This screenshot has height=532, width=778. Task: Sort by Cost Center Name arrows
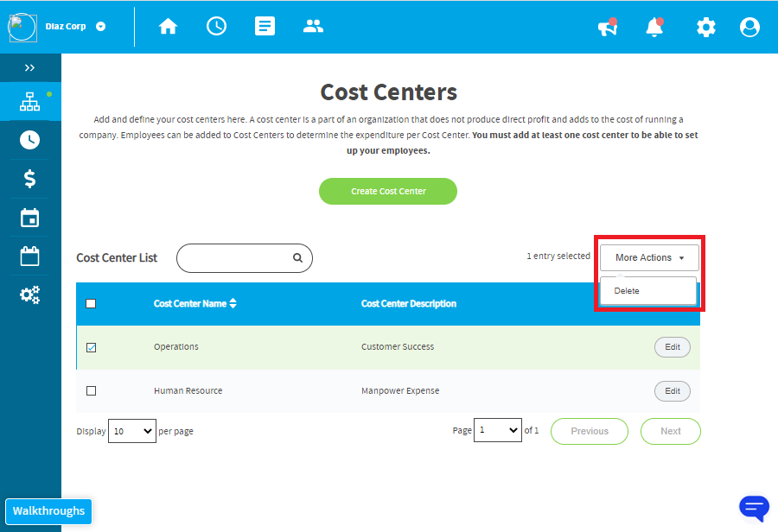pyautogui.click(x=233, y=303)
